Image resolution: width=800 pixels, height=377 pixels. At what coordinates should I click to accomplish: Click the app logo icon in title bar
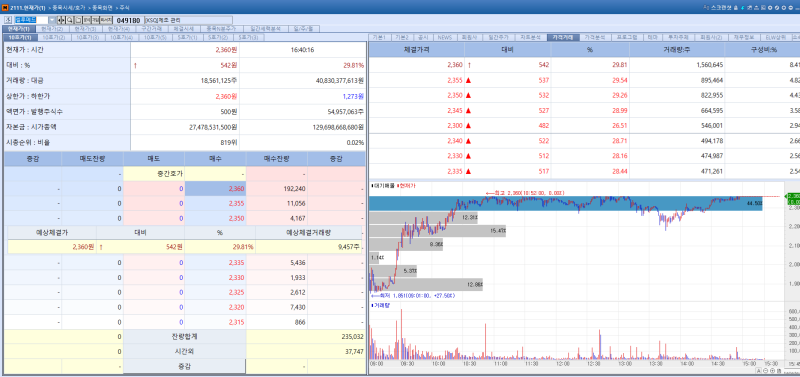[4, 8]
